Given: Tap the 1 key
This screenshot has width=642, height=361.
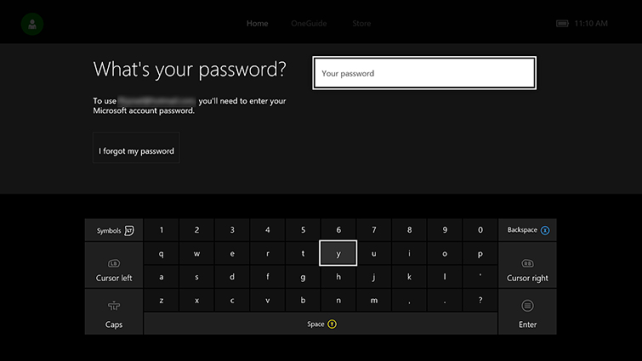Looking at the screenshot, I should [x=161, y=230].
